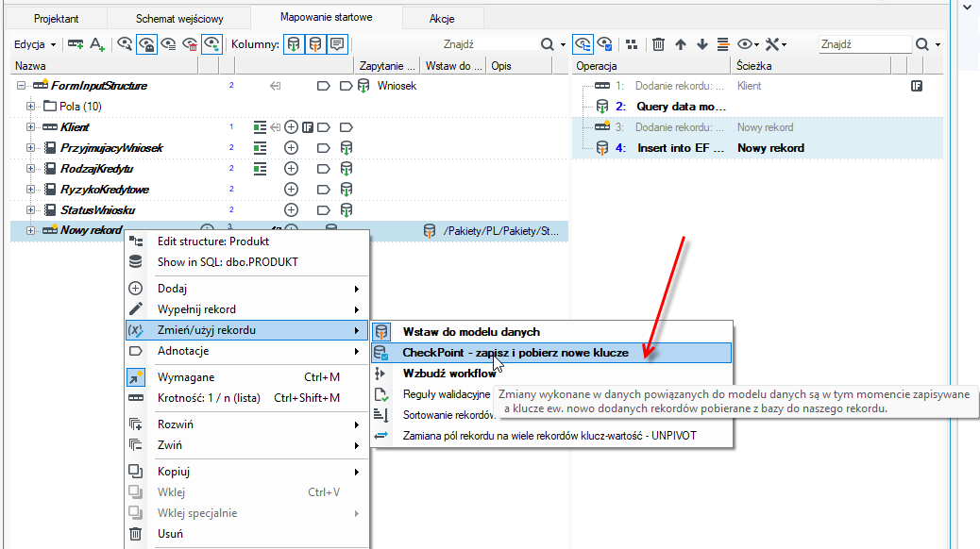This screenshot has height=549, width=980.
Task: Click the magnifier search icon of left Znajdź field
Action: tap(548, 44)
